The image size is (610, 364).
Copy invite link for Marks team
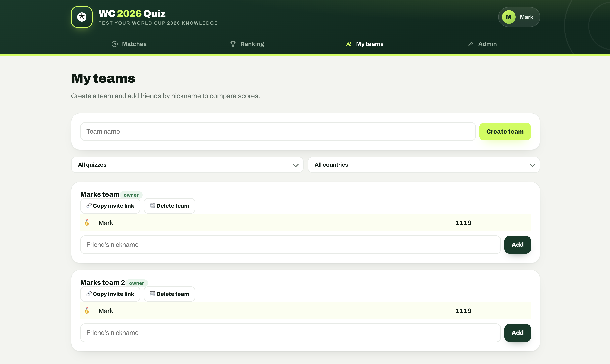pos(110,205)
